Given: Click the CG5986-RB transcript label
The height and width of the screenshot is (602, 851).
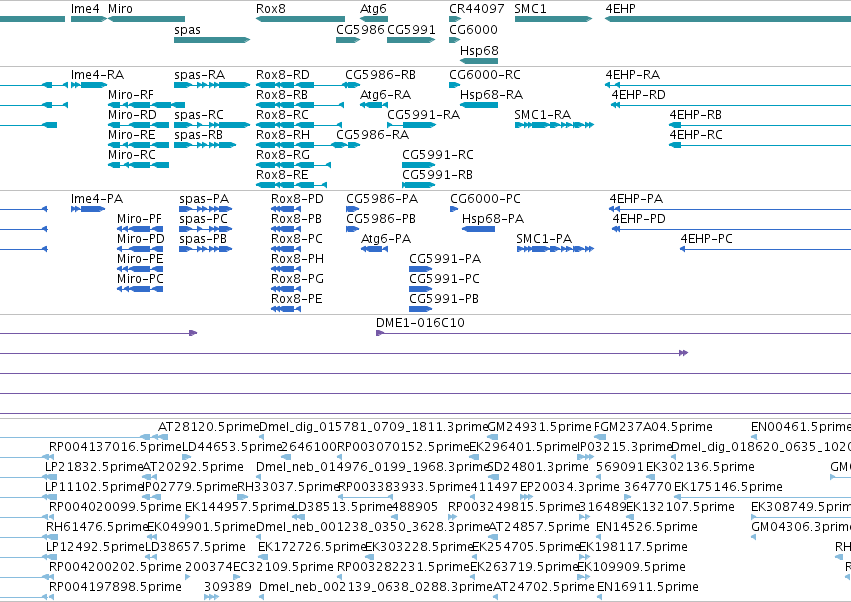Looking at the screenshot, I should pyautogui.click(x=380, y=75).
